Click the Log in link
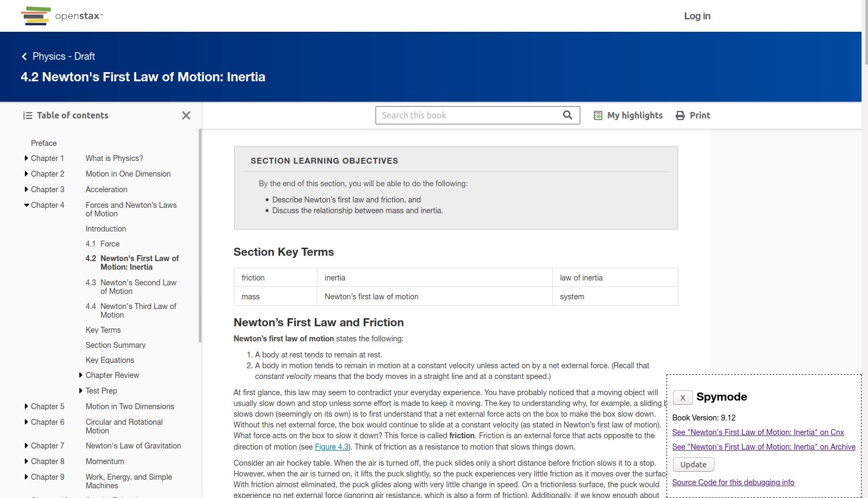 [697, 16]
